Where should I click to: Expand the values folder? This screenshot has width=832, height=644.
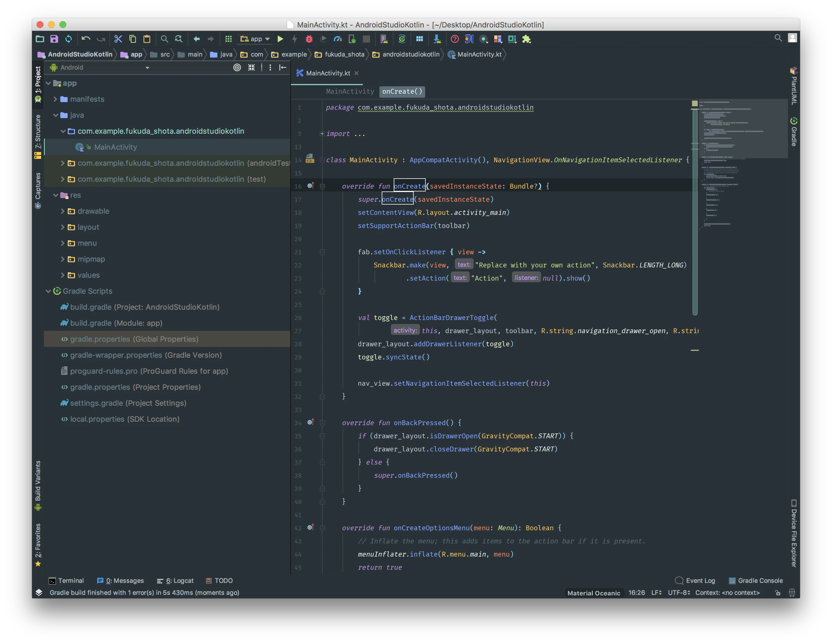(63, 275)
